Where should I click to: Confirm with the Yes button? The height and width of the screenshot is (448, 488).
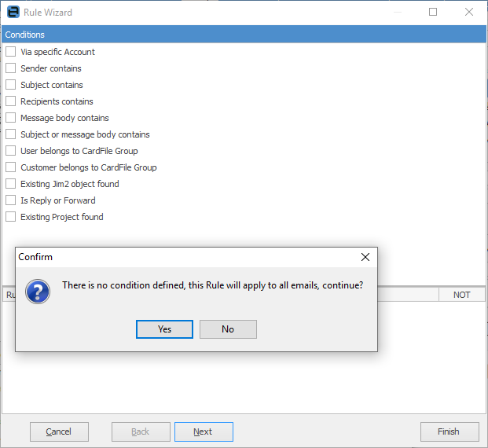click(x=164, y=329)
